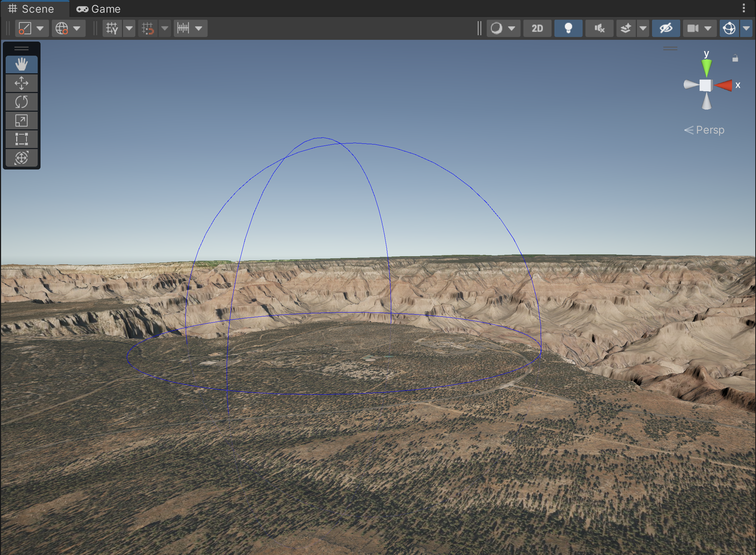Click the red X axis cone

click(724, 85)
